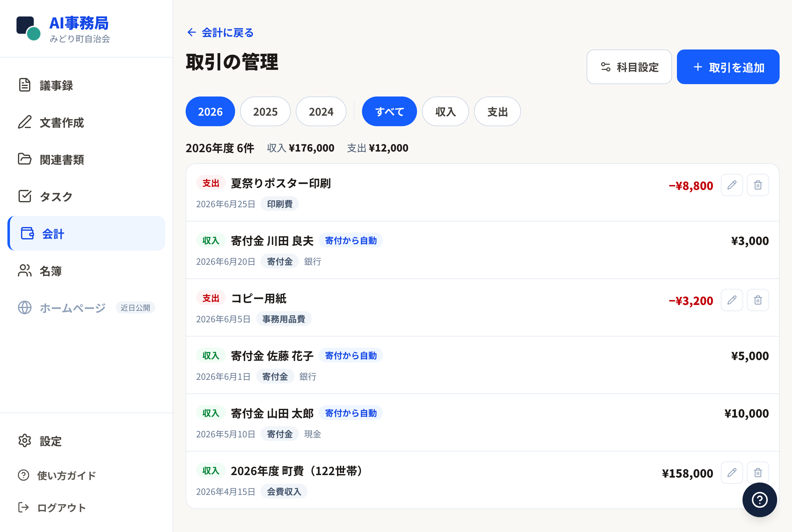Click the ¥158,000 amount
The width and height of the screenshot is (792, 532).
687,473
